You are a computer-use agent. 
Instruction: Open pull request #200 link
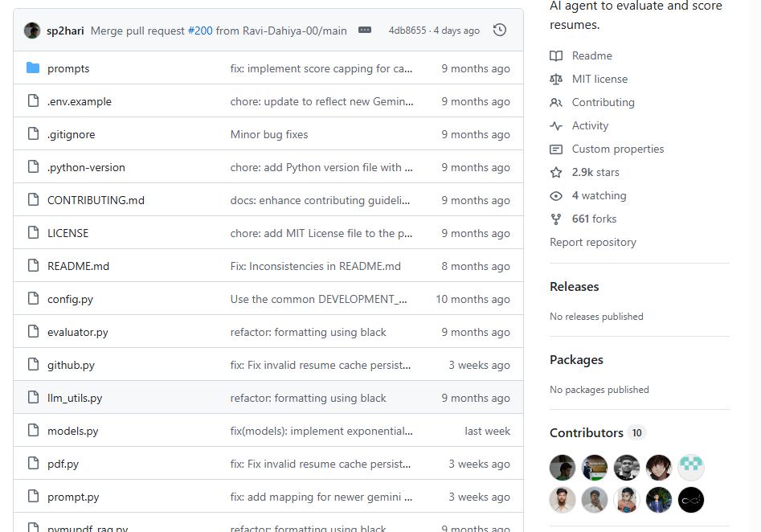(x=200, y=31)
